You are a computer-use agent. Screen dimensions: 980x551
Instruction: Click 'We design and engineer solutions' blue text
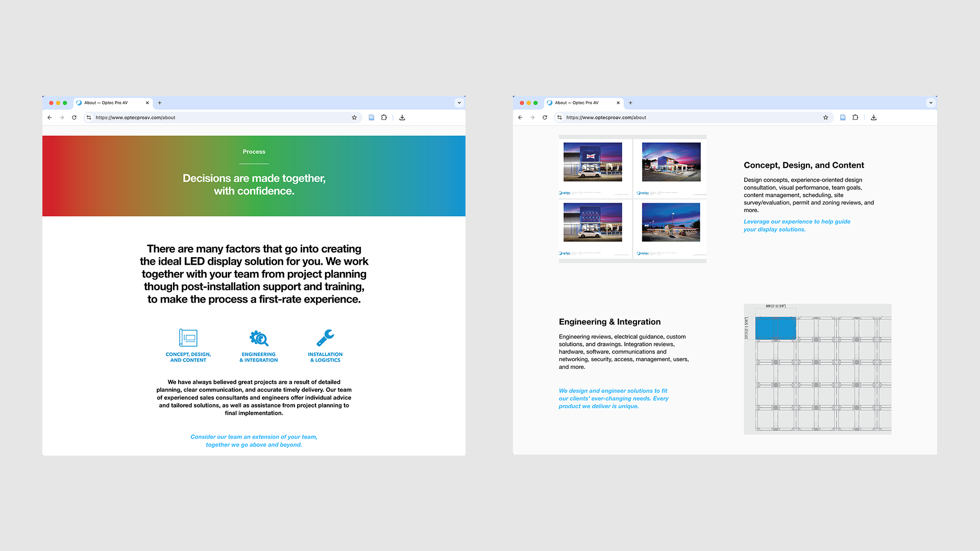point(614,398)
